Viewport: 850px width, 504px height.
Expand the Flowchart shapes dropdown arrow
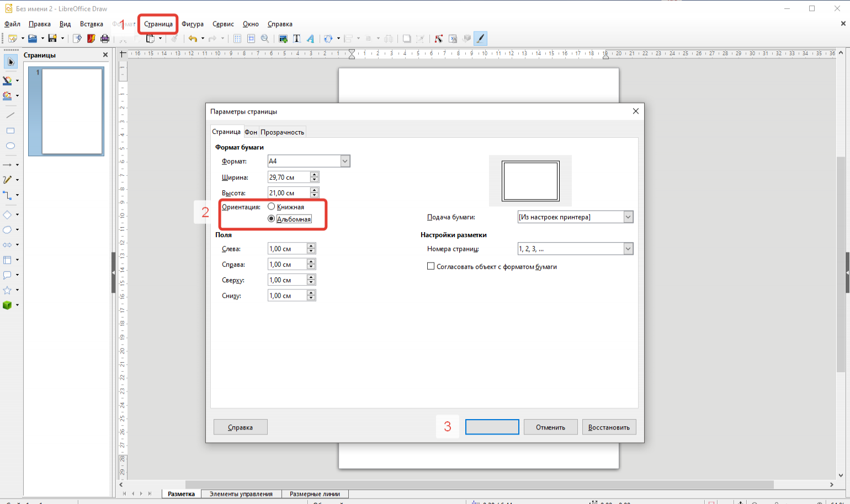click(18, 260)
